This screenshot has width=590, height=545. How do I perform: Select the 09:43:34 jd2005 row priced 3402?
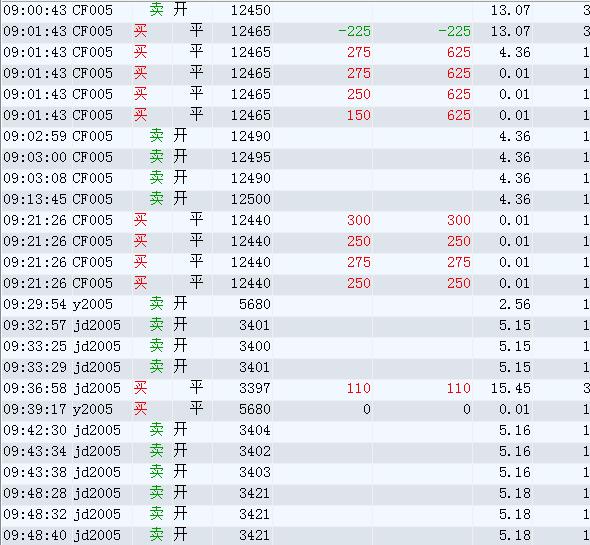coord(295,451)
